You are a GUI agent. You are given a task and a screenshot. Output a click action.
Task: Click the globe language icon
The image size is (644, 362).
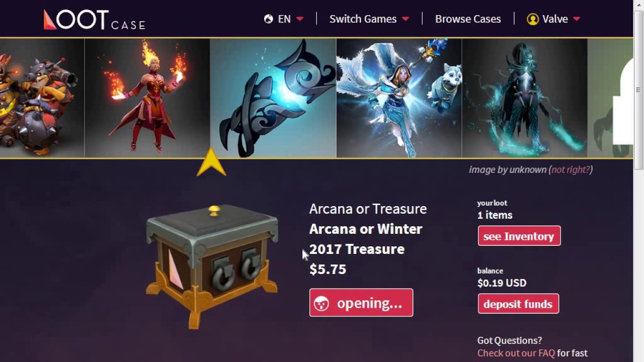269,19
